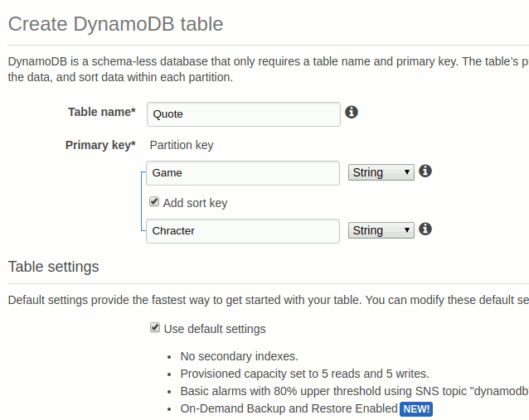Click the Table settings heading

click(53, 267)
